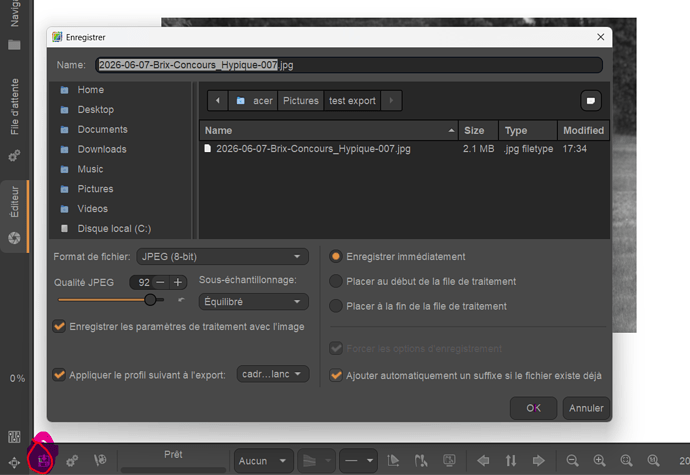Switch to Éditeur tab
This screenshot has width=690, height=475.
coord(15,216)
